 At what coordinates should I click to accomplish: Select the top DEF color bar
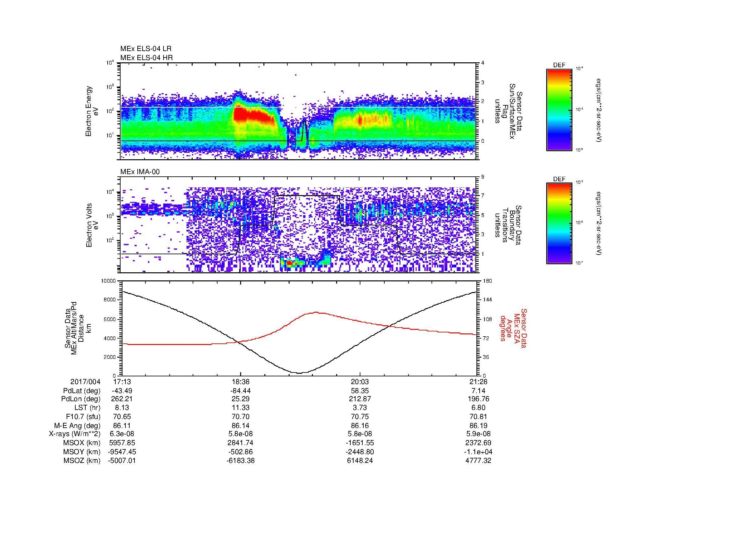point(559,110)
